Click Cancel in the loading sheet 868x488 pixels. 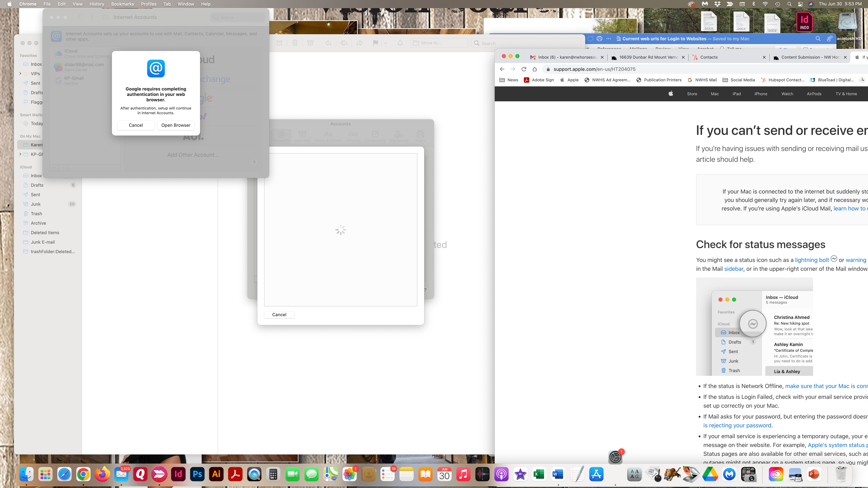279,314
